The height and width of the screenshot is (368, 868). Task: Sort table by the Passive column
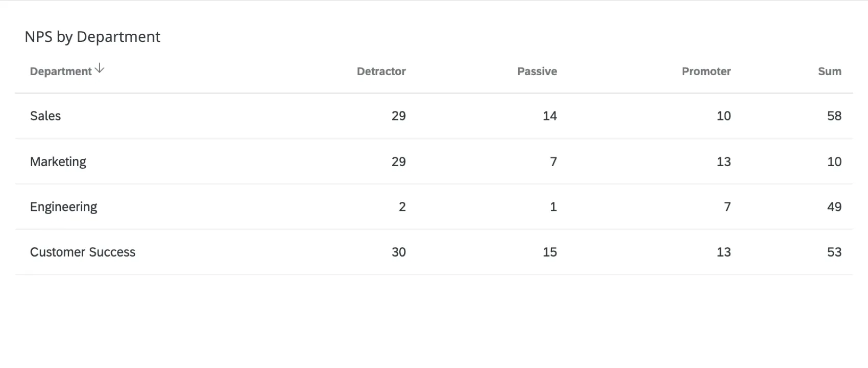[x=537, y=72]
